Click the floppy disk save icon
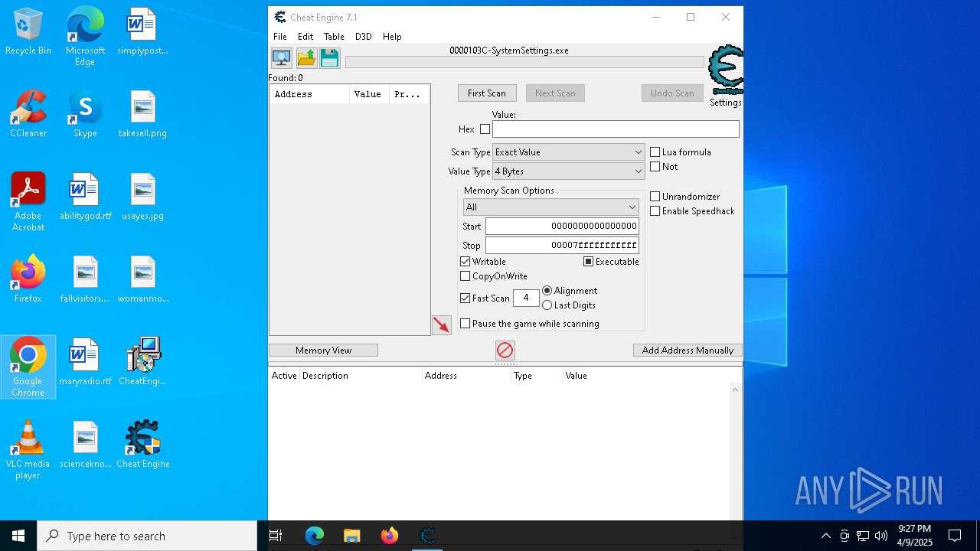The image size is (980, 551). click(330, 58)
